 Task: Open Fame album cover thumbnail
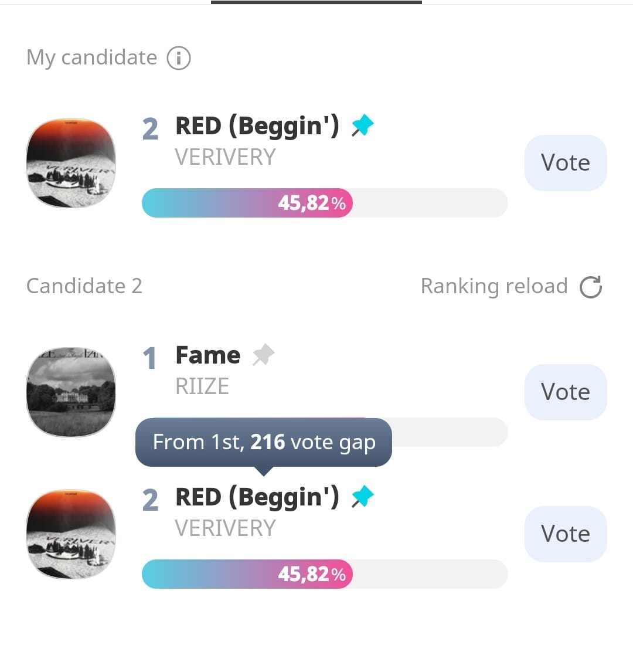tap(71, 392)
